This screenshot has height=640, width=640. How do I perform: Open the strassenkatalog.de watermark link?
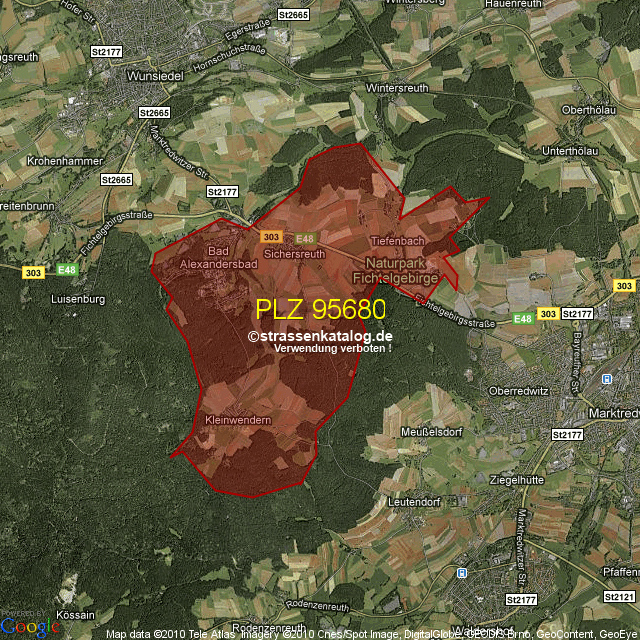[x=320, y=337]
